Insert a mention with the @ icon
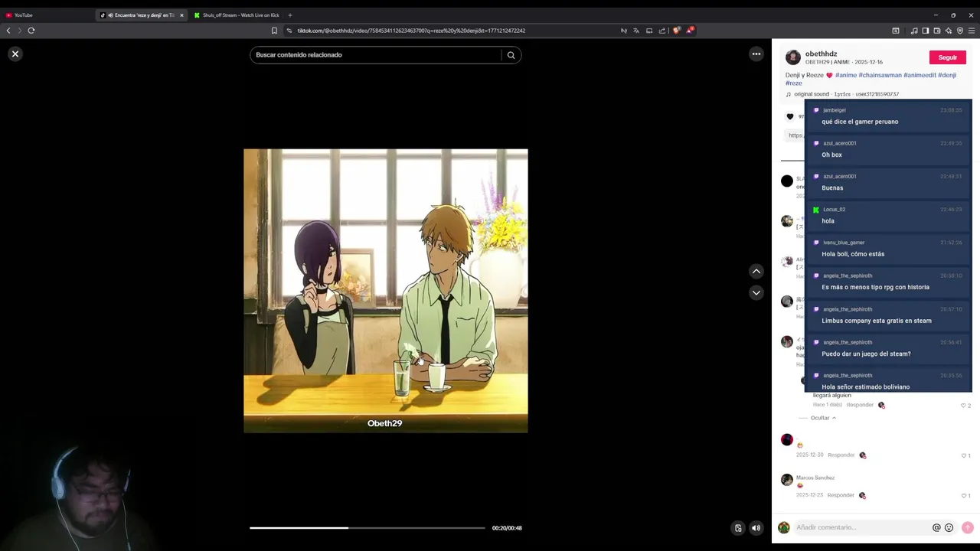 pos(936,527)
